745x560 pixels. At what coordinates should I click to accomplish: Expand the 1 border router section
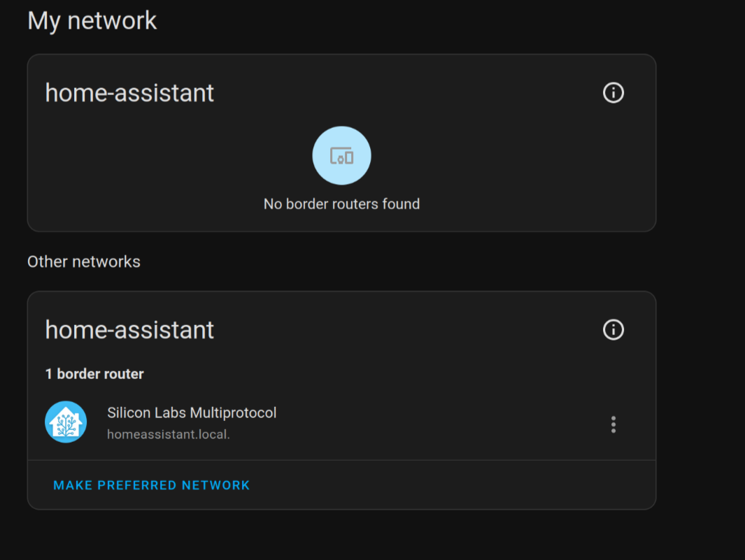tap(94, 373)
